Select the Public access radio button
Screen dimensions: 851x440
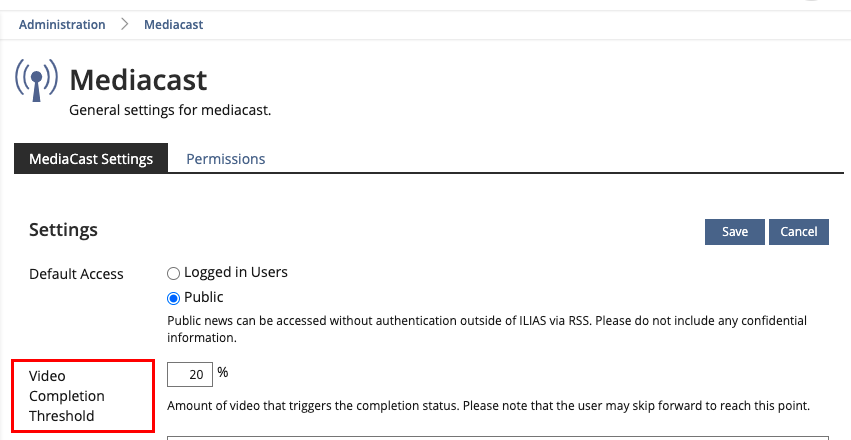pos(174,298)
